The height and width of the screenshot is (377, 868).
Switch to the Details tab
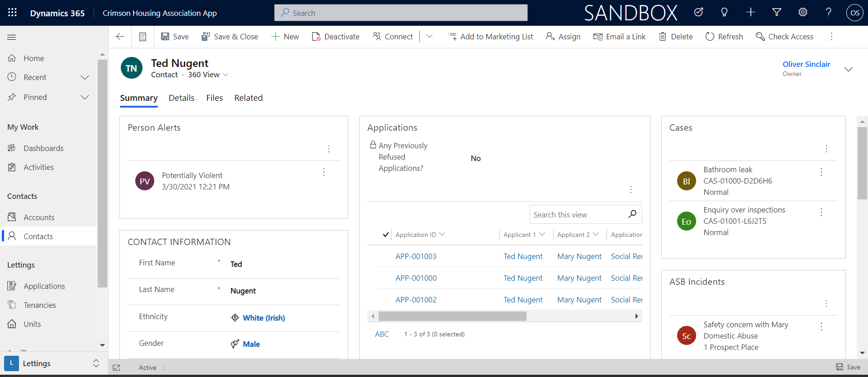tap(181, 98)
